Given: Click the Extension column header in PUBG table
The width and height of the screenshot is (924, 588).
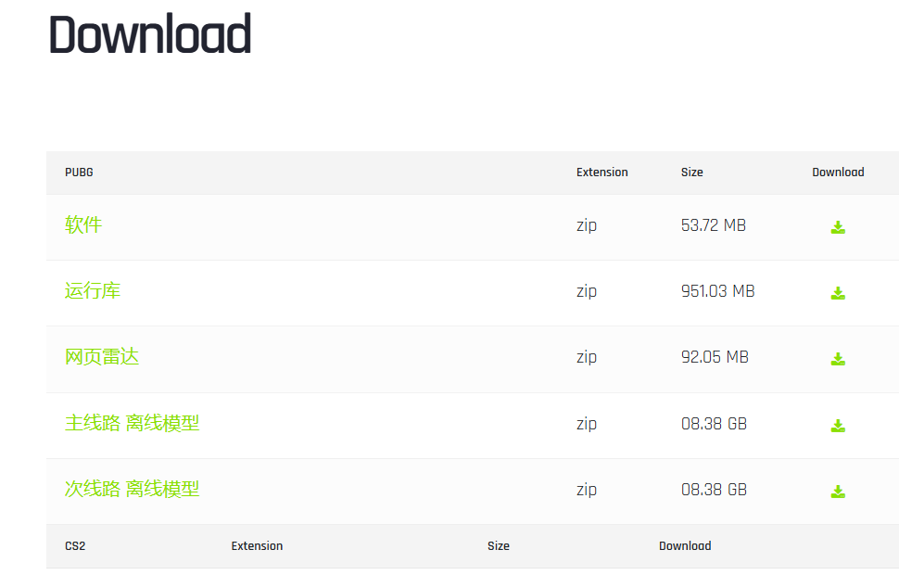Looking at the screenshot, I should coord(601,173).
